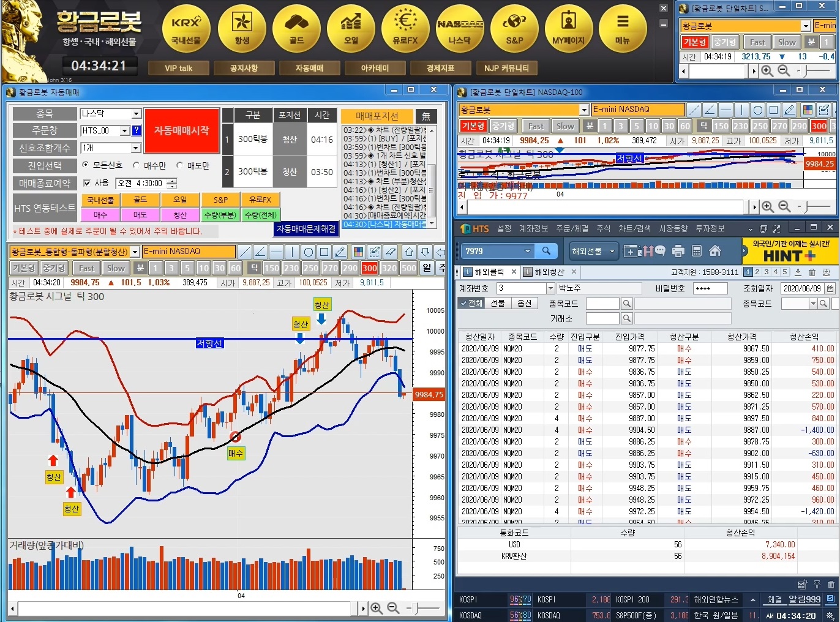Adjust zoom slider in NASDAQ-100 chart window
Image resolution: width=840 pixels, height=622 pixels.
(814, 207)
